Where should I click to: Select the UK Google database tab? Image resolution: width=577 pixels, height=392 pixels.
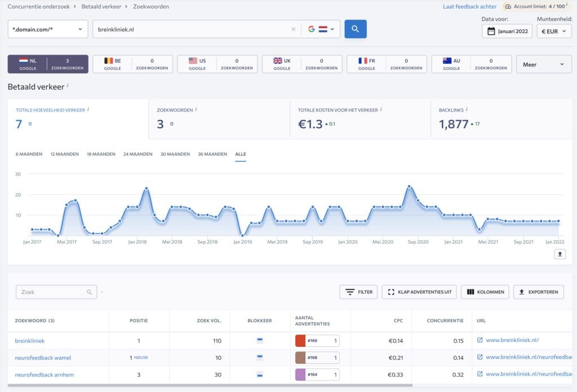(x=302, y=64)
